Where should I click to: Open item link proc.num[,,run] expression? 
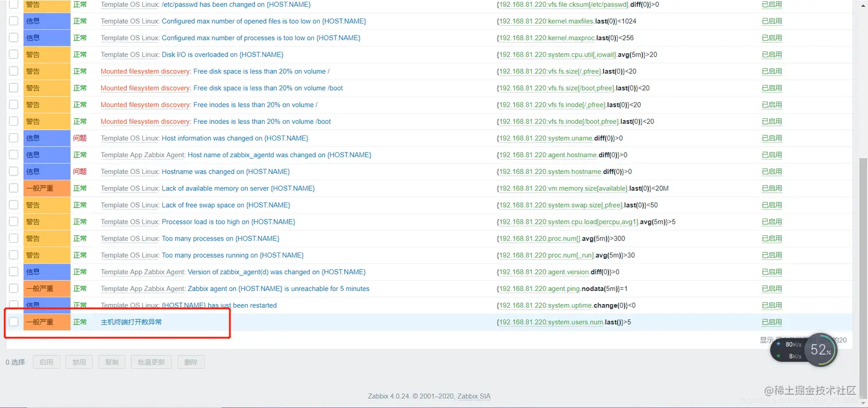tap(545, 255)
